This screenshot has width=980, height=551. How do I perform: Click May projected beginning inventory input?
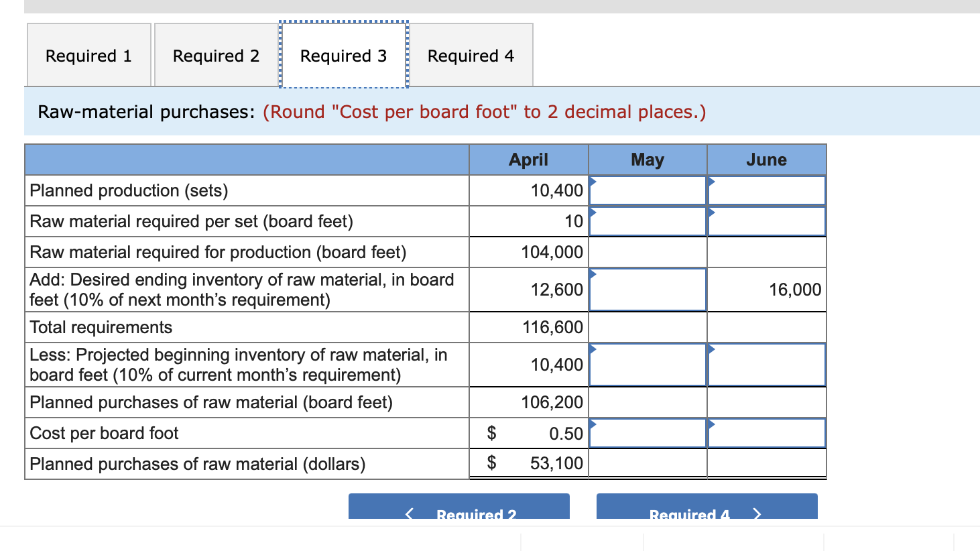648,365
